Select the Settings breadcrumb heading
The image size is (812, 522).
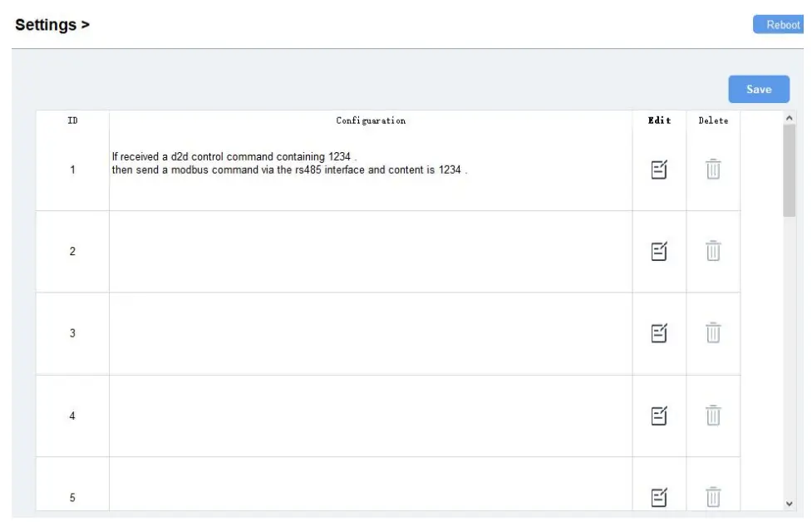coord(52,25)
